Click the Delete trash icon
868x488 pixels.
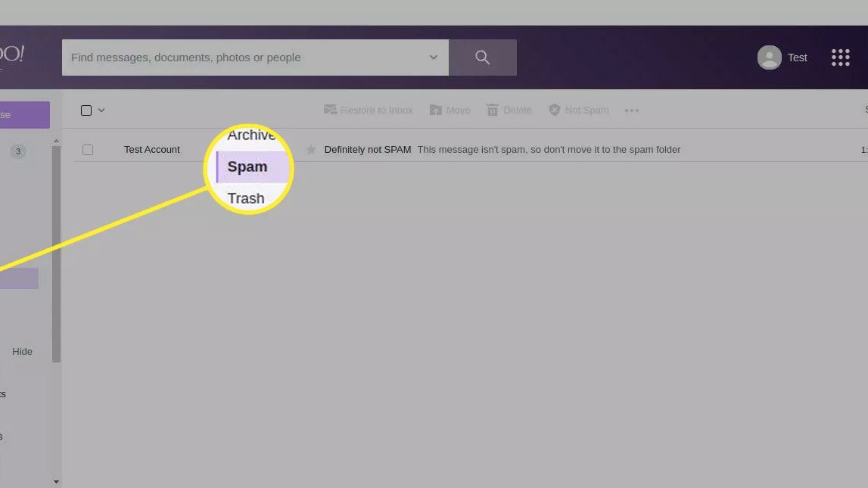(492, 110)
